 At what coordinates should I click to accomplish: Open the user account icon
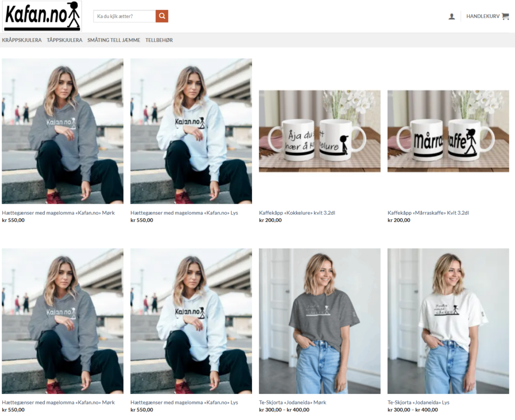[x=452, y=17]
